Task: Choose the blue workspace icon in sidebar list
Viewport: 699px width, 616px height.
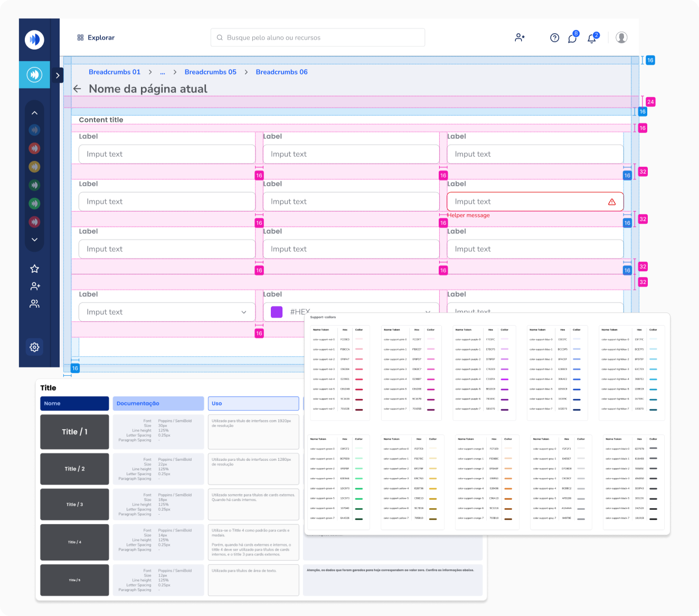Action: 34,130
